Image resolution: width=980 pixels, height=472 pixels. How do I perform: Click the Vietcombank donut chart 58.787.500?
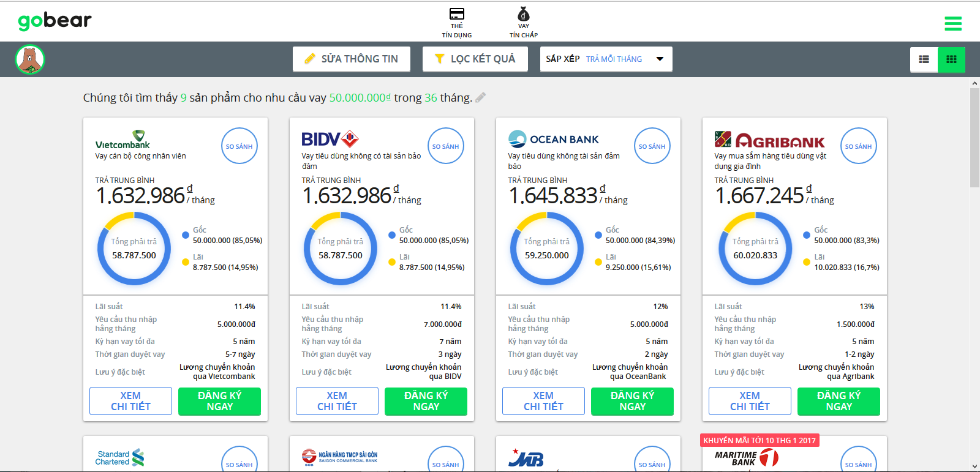134,249
